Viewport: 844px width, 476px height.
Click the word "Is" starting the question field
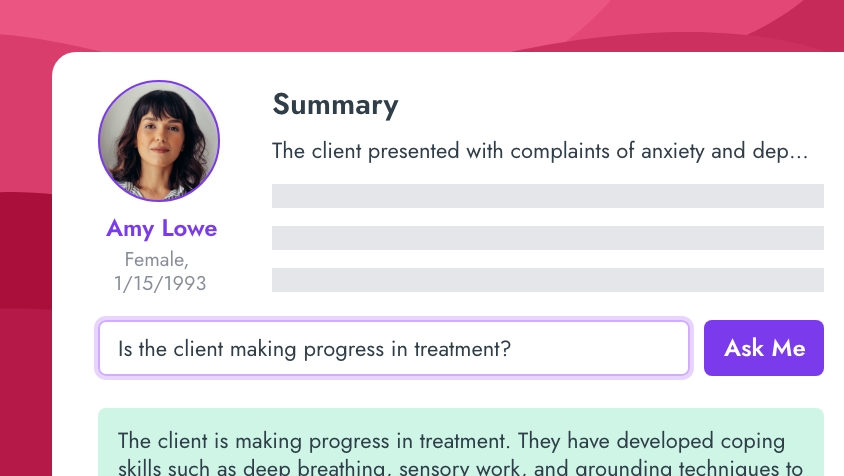click(x=125, y=349)
